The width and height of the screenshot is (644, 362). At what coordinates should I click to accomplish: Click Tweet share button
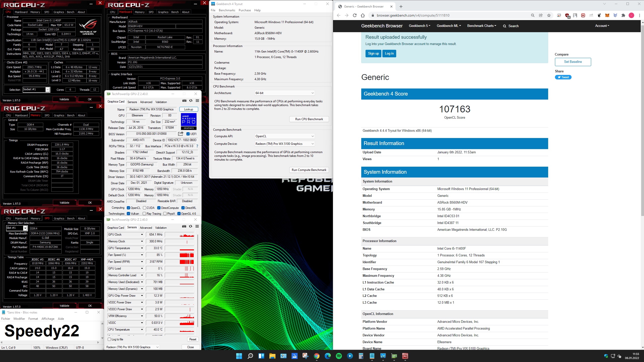pyautogui.click(x=563, y=77)
